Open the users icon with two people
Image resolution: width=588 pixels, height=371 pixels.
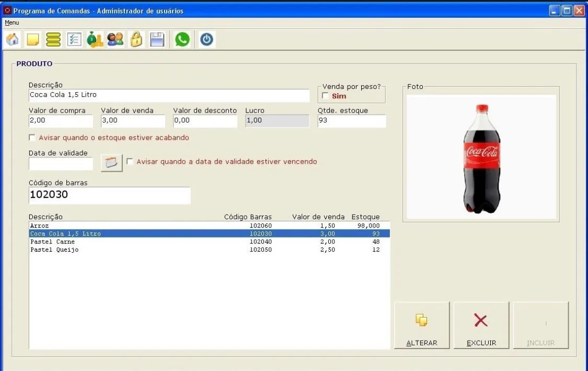[116, 40]
